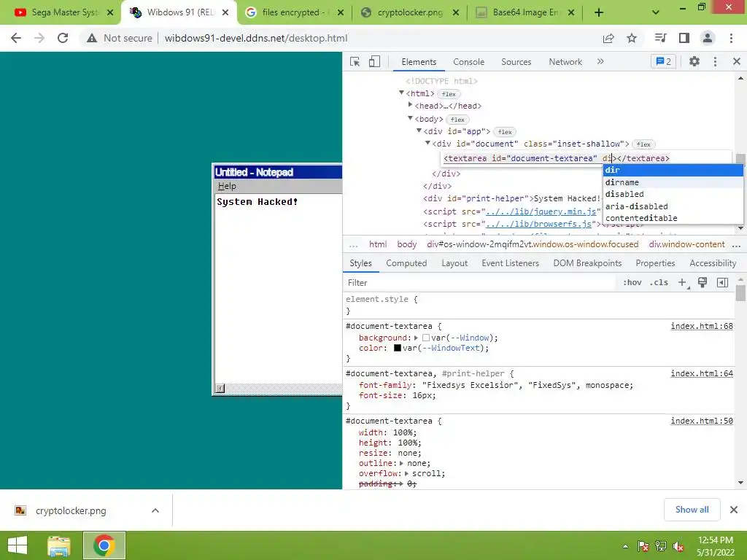Switch to the Sources tab
Screen dimensions: 747x560
pos(516,62)
